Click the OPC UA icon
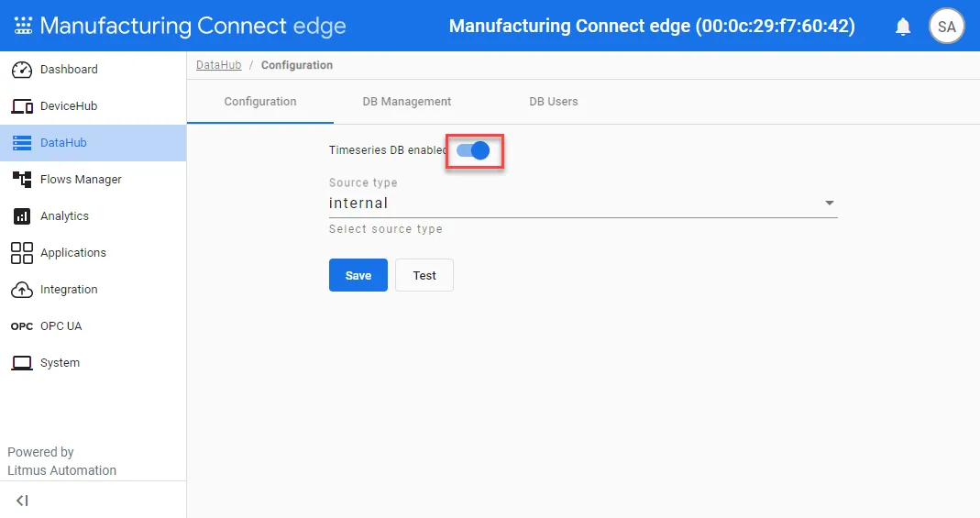Viewport: 980px width, 518px height. point(22,326)
